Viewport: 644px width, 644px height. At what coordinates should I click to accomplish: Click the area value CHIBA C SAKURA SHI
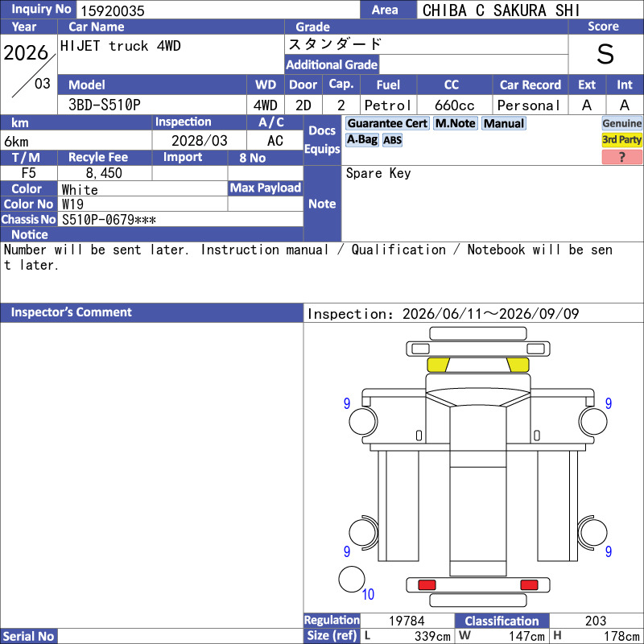click(501, 10)
